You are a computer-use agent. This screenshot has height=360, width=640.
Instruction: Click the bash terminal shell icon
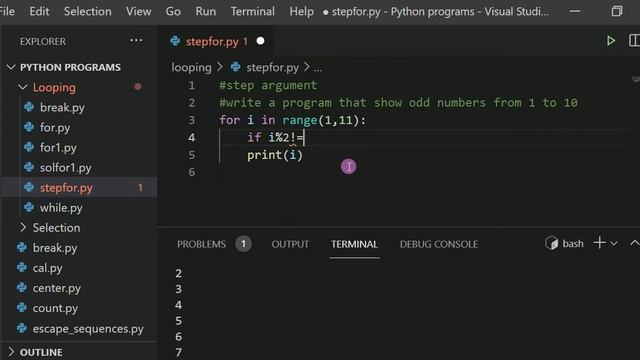pyautogui.click(x=551, y=243)
